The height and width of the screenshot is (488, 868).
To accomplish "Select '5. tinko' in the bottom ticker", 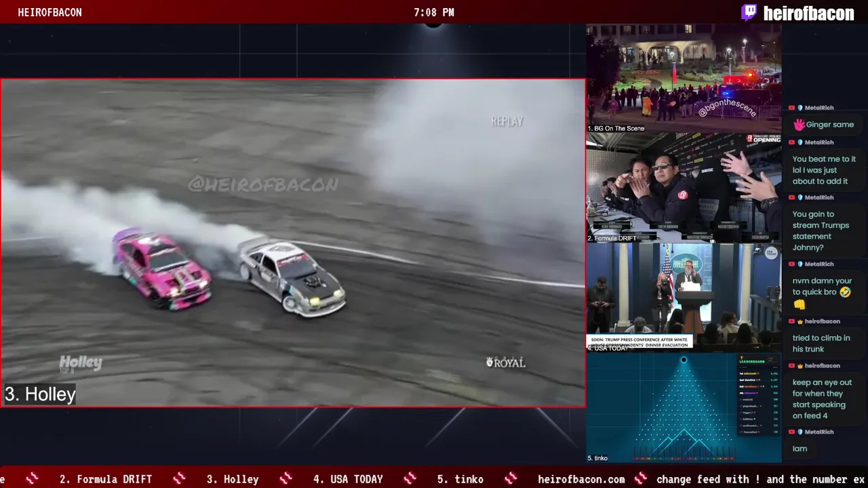I will (460, 479).
